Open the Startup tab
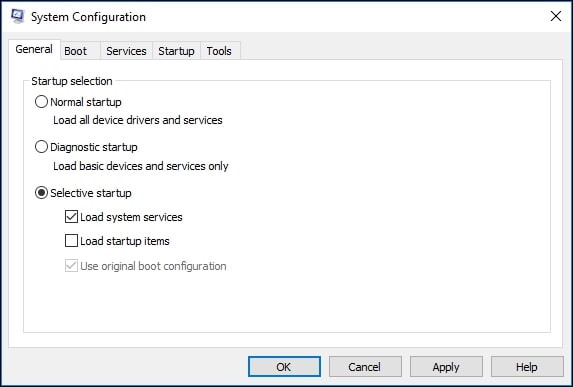Screen dimensions: 573x387 click(x=176, y=51)
